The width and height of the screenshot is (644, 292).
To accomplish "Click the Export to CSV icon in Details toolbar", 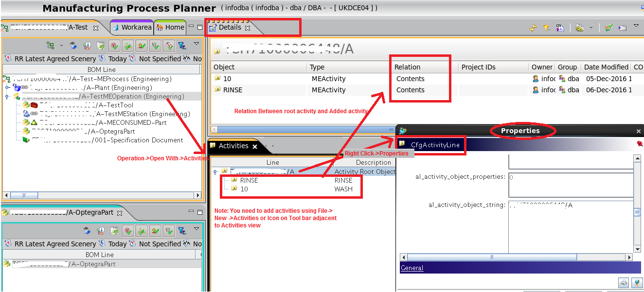I will tap(560, 28).
